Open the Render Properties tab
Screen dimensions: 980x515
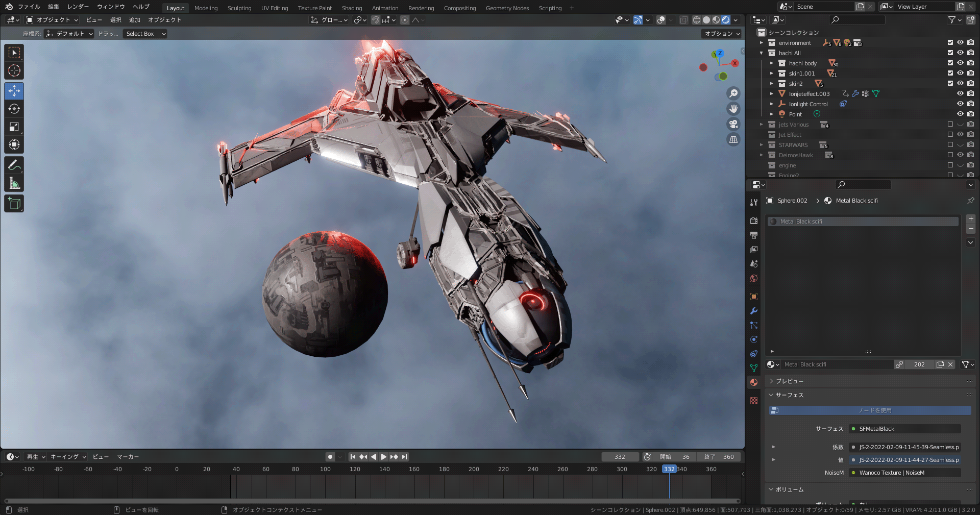click(x=754, y=221)
